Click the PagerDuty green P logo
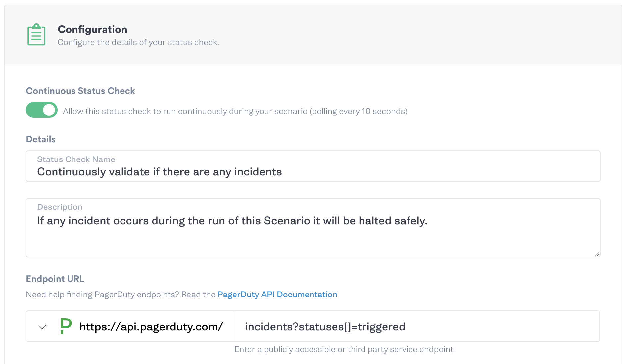This screenshot has width=627, height=364. [x=65, y=326]
